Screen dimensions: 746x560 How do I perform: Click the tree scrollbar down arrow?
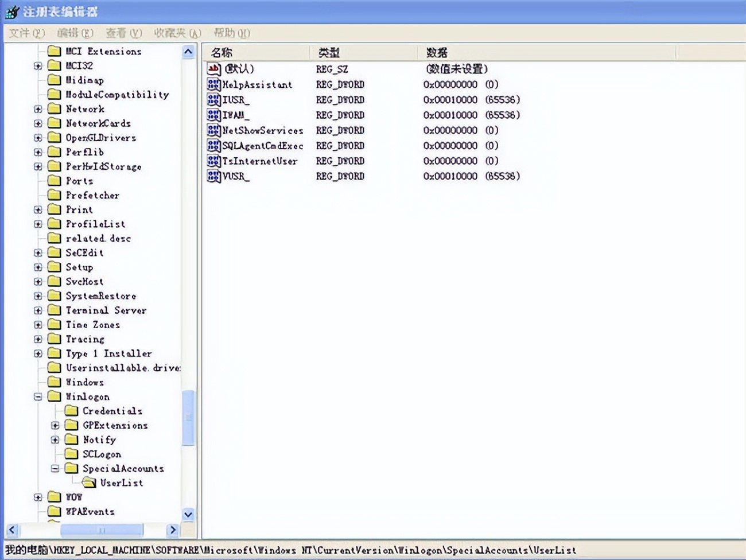(188, 515)
